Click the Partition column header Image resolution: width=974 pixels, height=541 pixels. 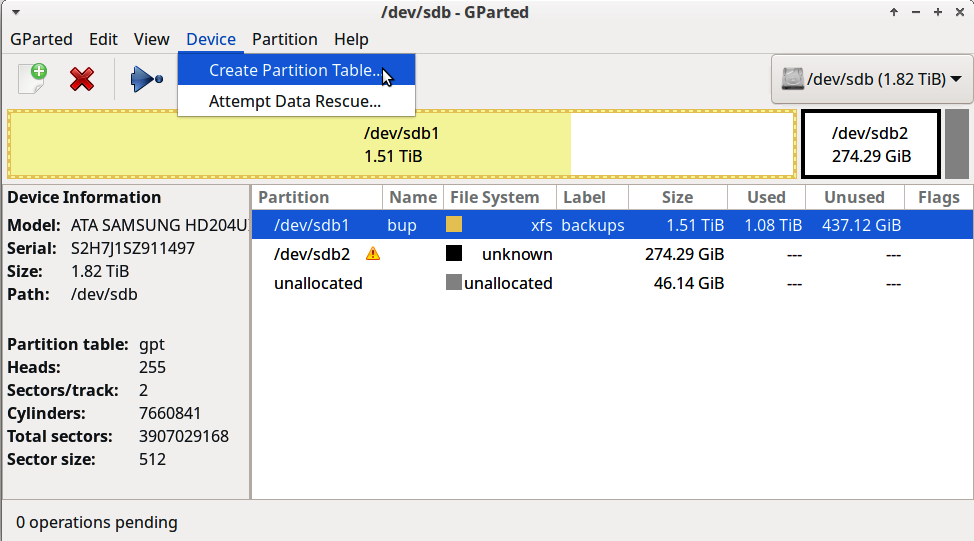[x=317, y=198]
